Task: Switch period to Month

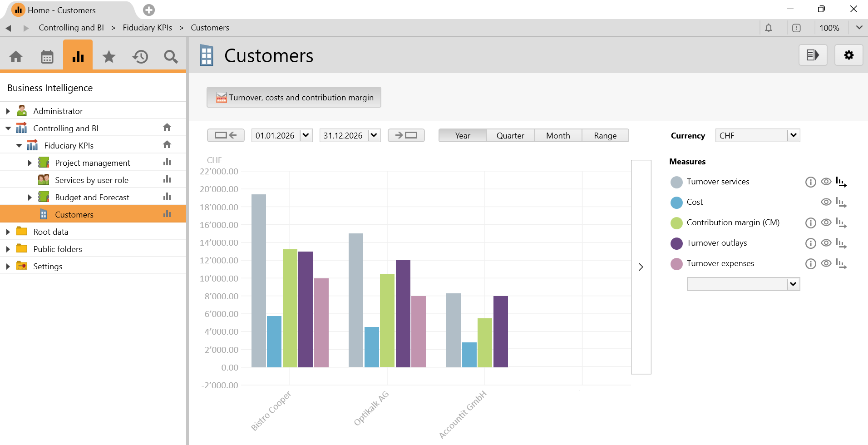Action: [x=558, y=135]
